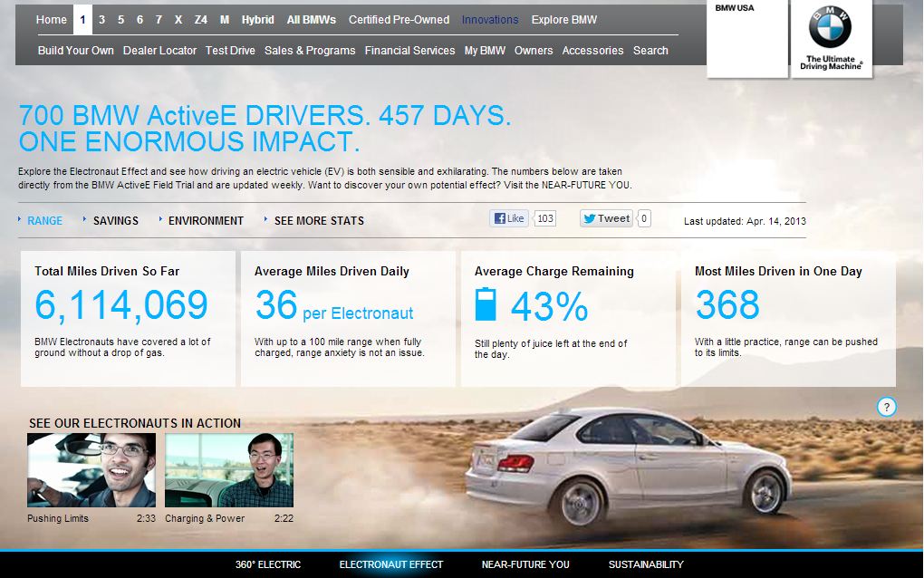
Task: Show the ENVIRONMENT stats tab
Action: 206,220
